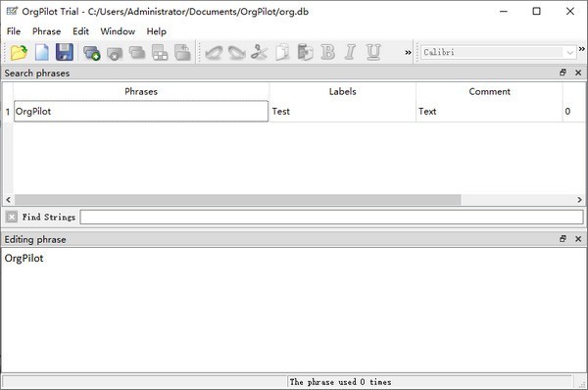Select the Test label cell
Screen dimensions: 588x390
pyautogui.click(x=342, y=112)
